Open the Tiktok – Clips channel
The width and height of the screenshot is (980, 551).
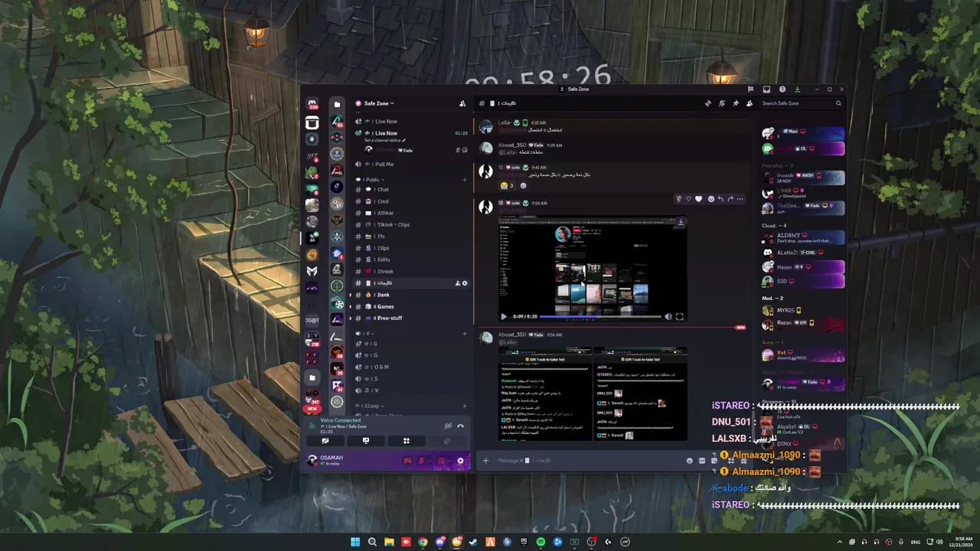click(411, 225)
